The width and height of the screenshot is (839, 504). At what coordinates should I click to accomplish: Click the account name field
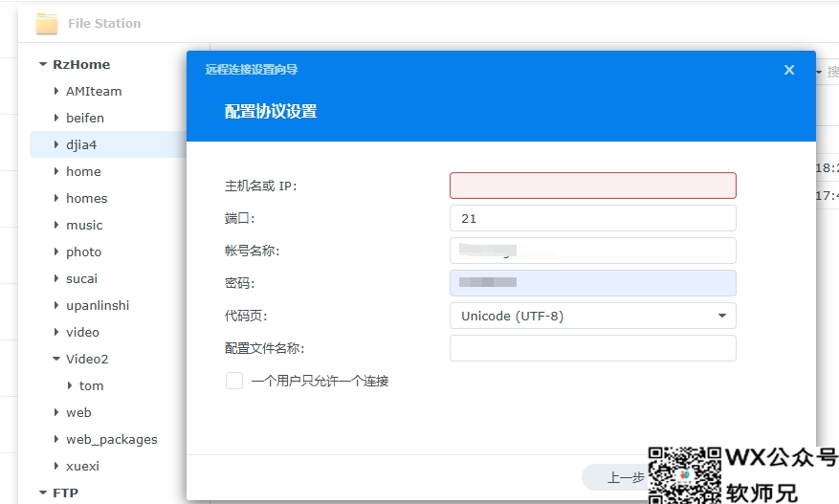click(593, 251)
